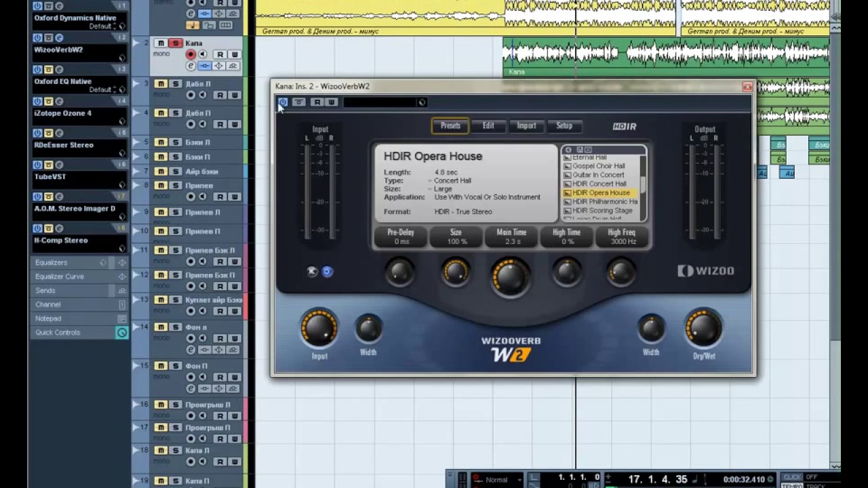The image size is (868, 488).
Task: Solo Айр бэки track 7
Action: coord(175,172)
